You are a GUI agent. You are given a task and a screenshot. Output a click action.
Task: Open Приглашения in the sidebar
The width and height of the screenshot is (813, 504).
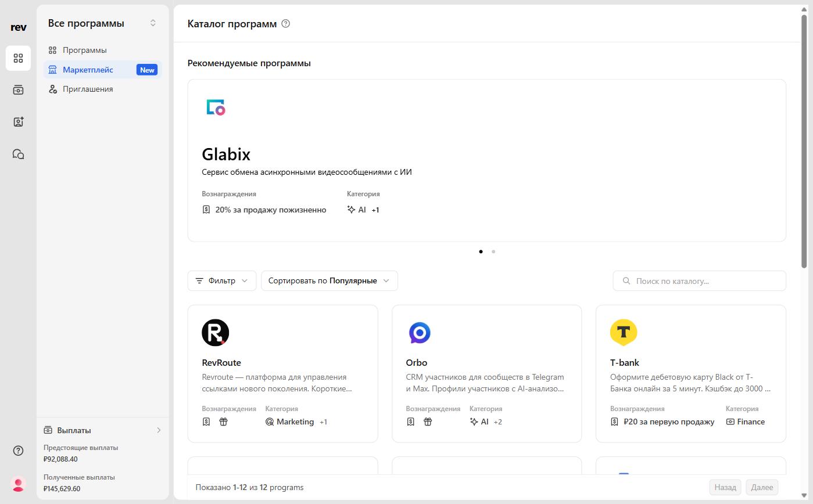pyautogui.click(x=103, y=89)
